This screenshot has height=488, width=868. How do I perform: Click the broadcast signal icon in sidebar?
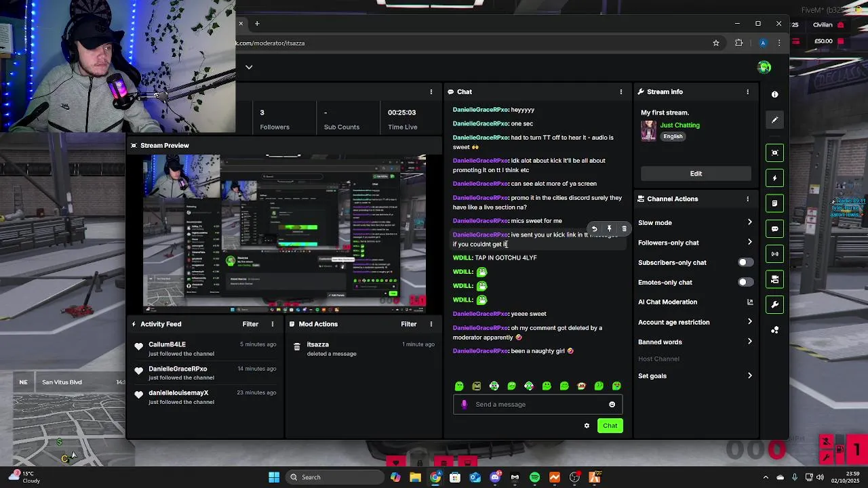(x=775, y=254)
